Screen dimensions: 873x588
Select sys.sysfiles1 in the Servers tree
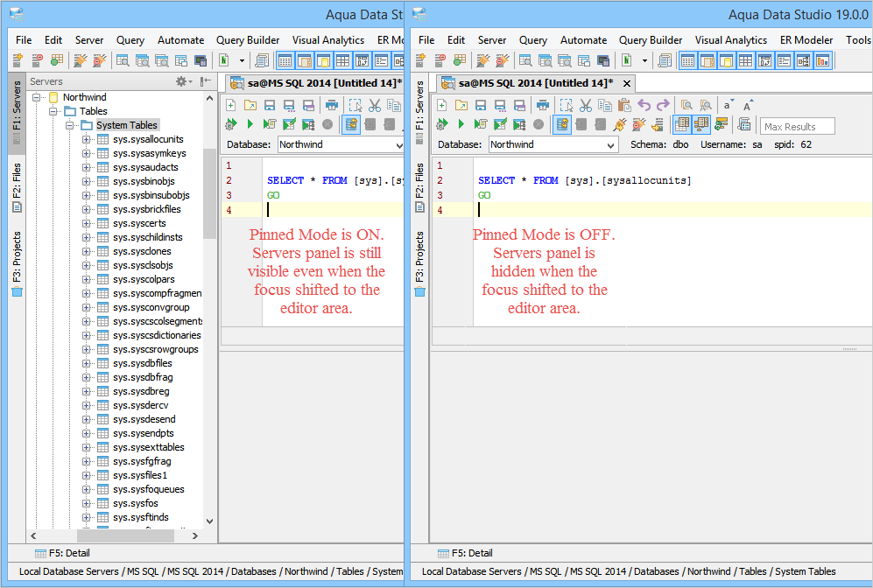pos(140,475)
